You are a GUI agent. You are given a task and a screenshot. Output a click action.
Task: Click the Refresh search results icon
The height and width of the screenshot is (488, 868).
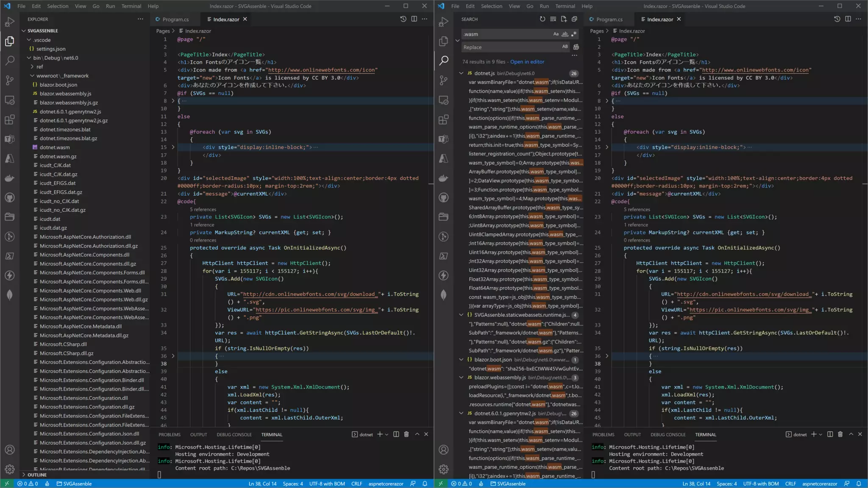coord(542,19)
